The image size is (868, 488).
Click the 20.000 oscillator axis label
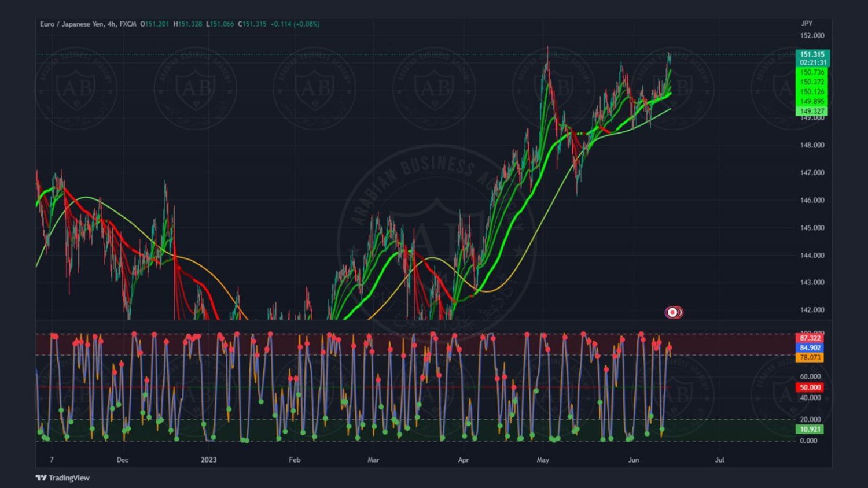(810, 419)
